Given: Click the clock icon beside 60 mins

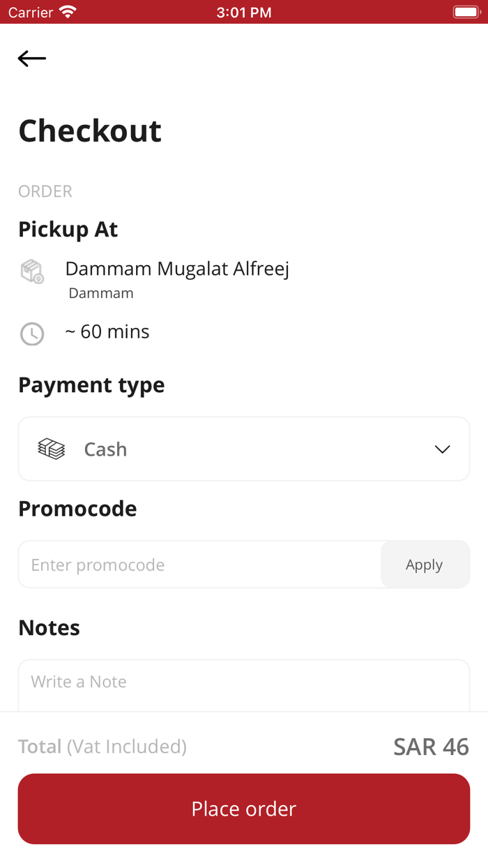Looking at the screenshot, I should (x=32, y=334).
